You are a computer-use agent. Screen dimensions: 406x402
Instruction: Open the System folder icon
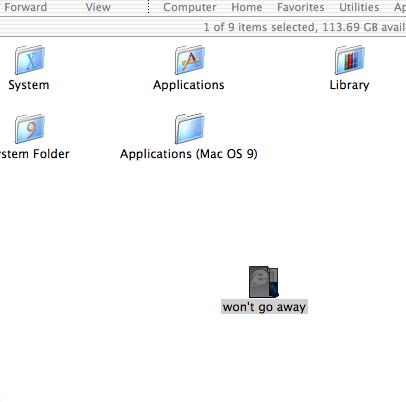point(30,60)
